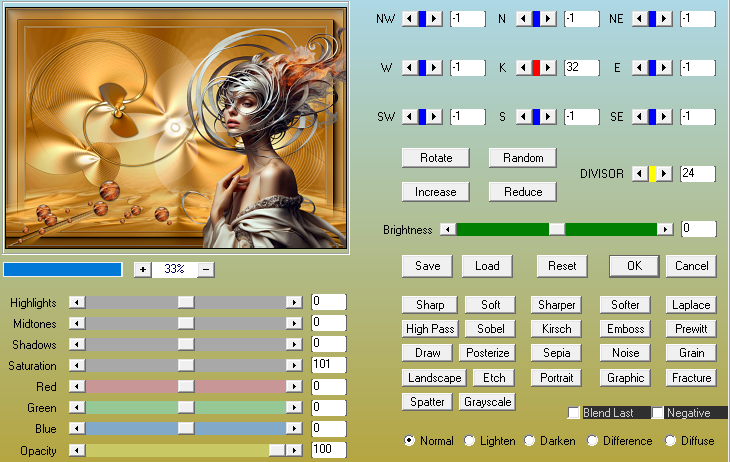Viewport: 730px width, 462px height.
Task: Select the Difference radio option
Action: coord(592,440)
